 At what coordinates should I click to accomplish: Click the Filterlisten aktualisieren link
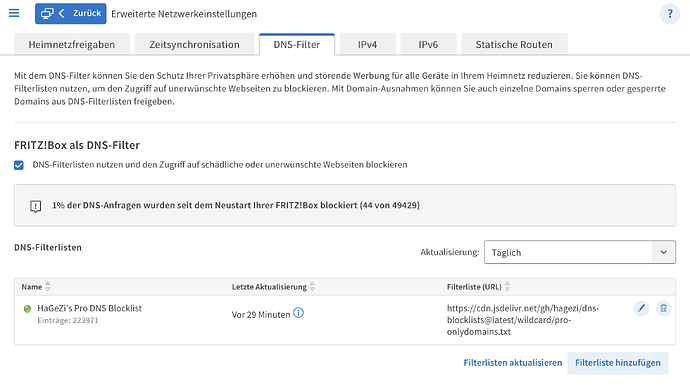point(513,363)
